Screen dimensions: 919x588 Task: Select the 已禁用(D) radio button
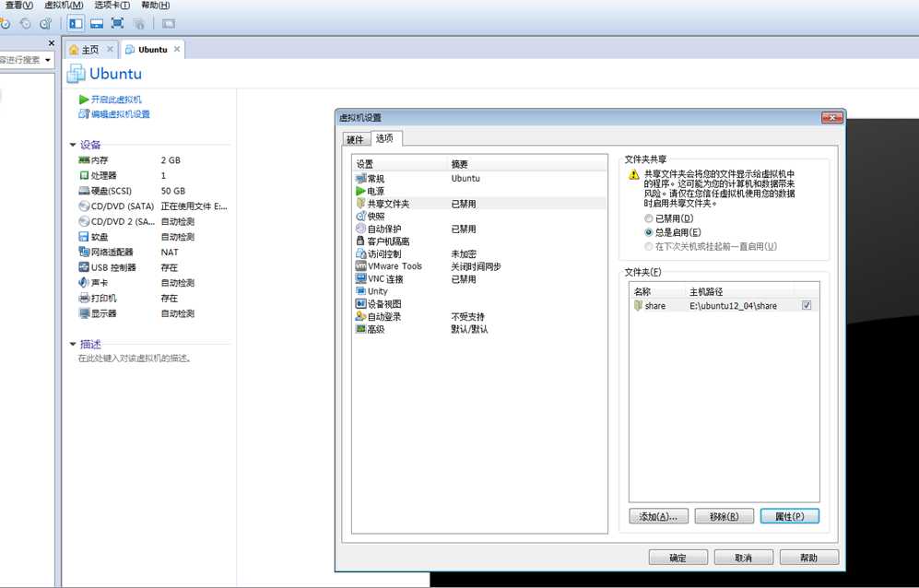point(648,218)
